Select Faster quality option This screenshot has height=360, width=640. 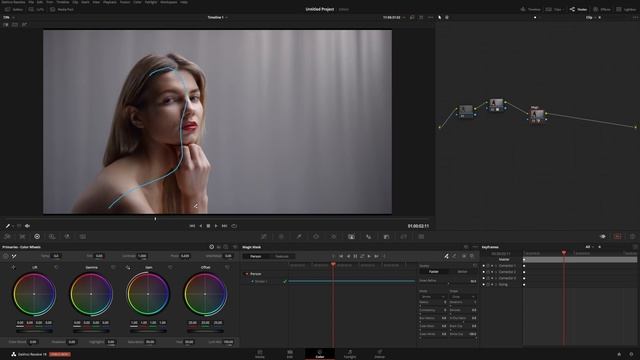point(434,271)
